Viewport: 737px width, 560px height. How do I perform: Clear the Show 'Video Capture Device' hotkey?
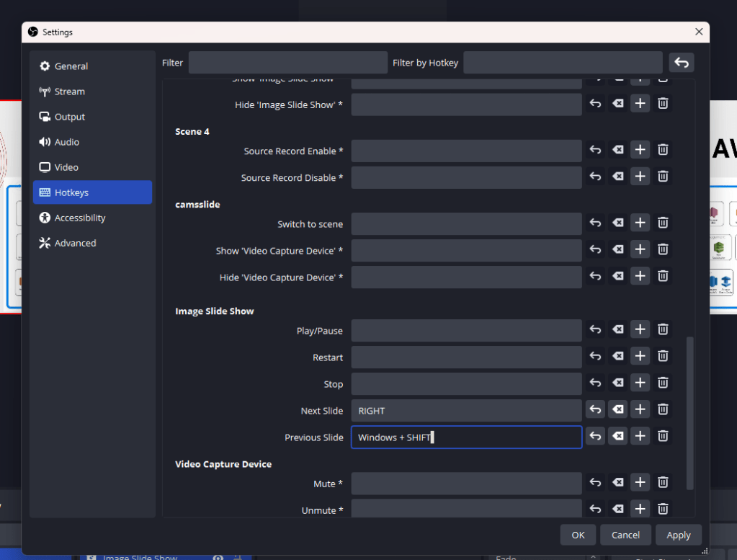[617, 249]
